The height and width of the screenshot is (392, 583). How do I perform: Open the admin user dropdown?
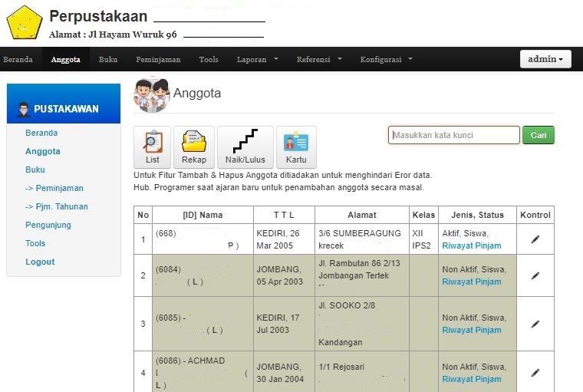pyautogui.click(x=545, y=59)
